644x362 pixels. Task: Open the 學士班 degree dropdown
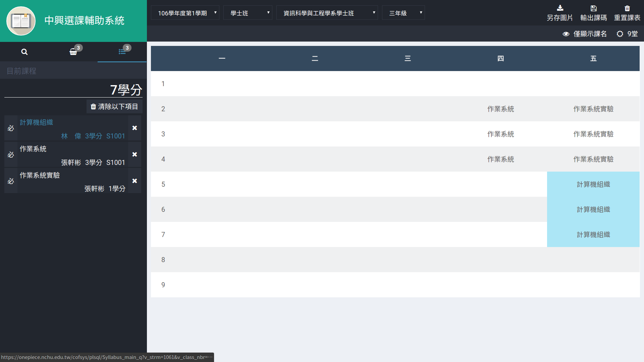(248, 13)
